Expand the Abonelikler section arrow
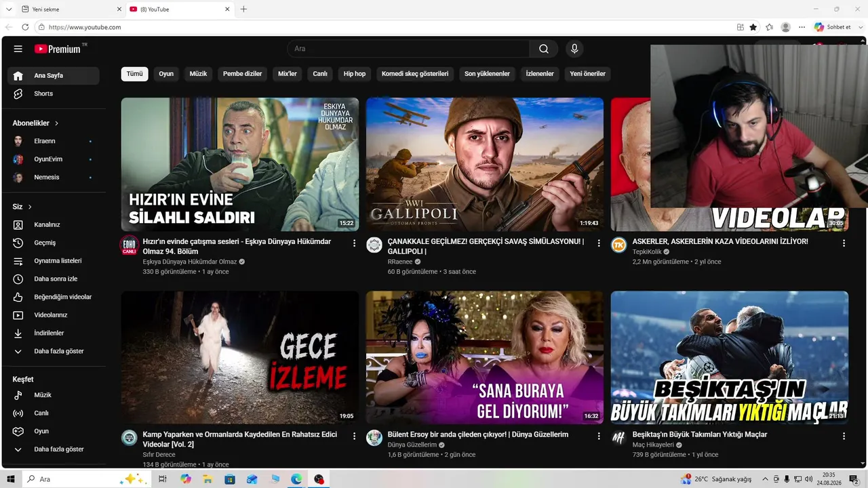 [57, 123]
